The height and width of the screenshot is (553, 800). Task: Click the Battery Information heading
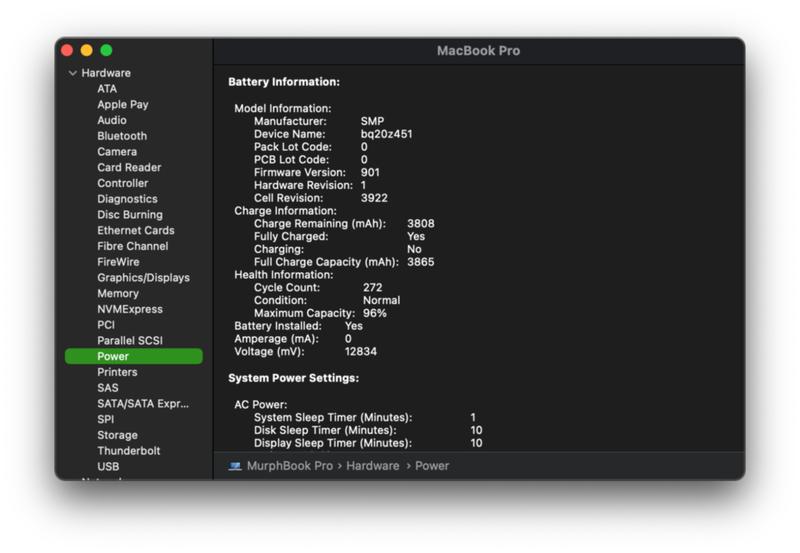point(284,82)
